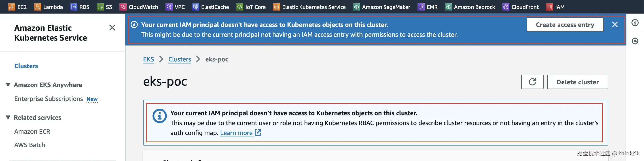Open the EC2 service shortcut icon
644x161 pixels.
(x=11, y=7)
